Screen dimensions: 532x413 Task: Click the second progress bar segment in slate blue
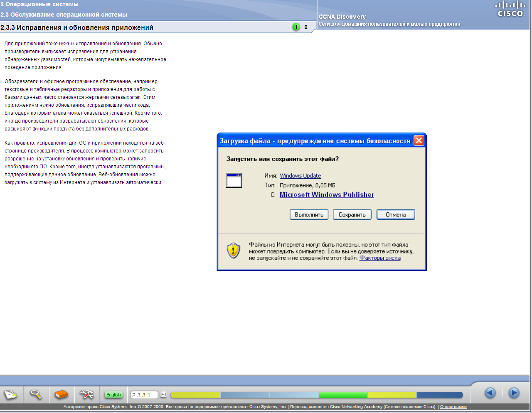tap(244, 395)
